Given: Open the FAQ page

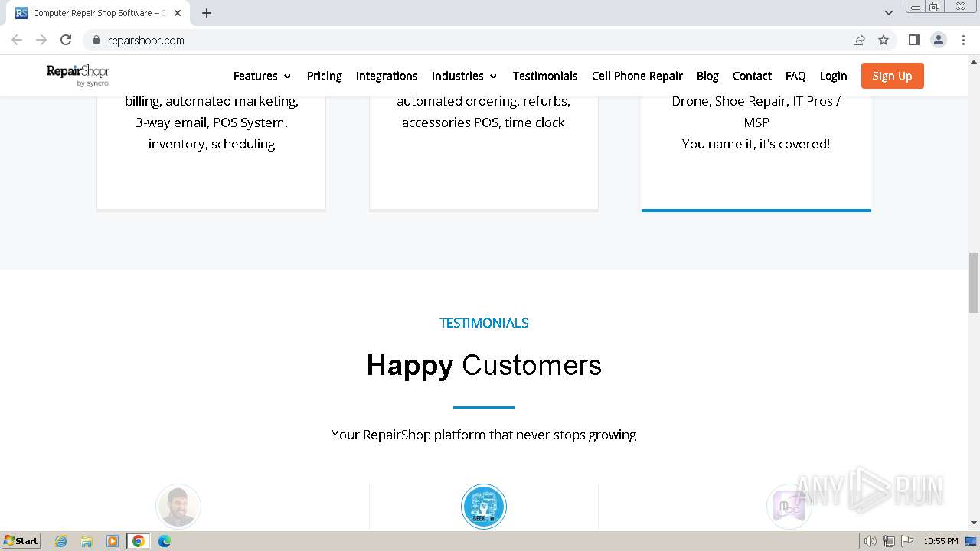Looking at the screenshot, I should [795, 76].
